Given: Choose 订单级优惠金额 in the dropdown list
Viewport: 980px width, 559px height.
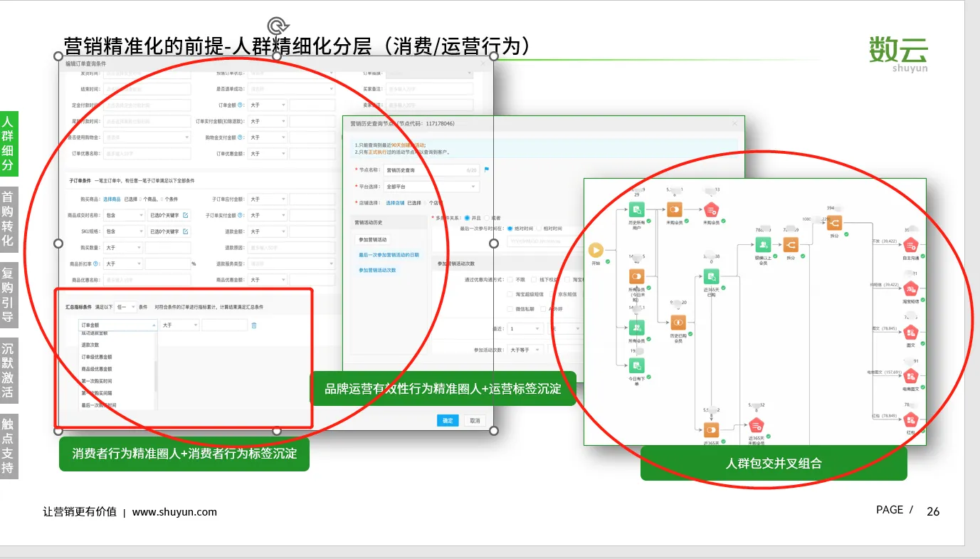Looking at the screenshot, I should 97,357.
